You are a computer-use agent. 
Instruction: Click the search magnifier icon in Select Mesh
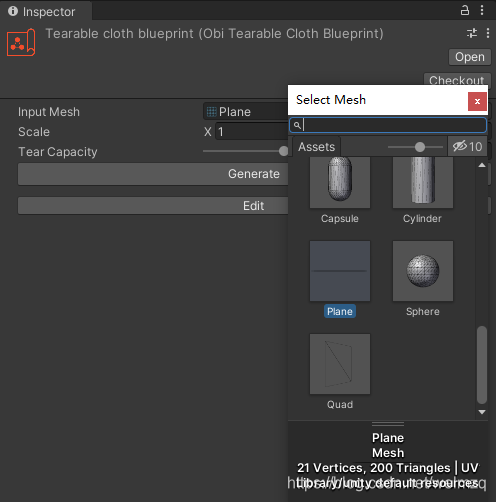[x=297, y=126]
